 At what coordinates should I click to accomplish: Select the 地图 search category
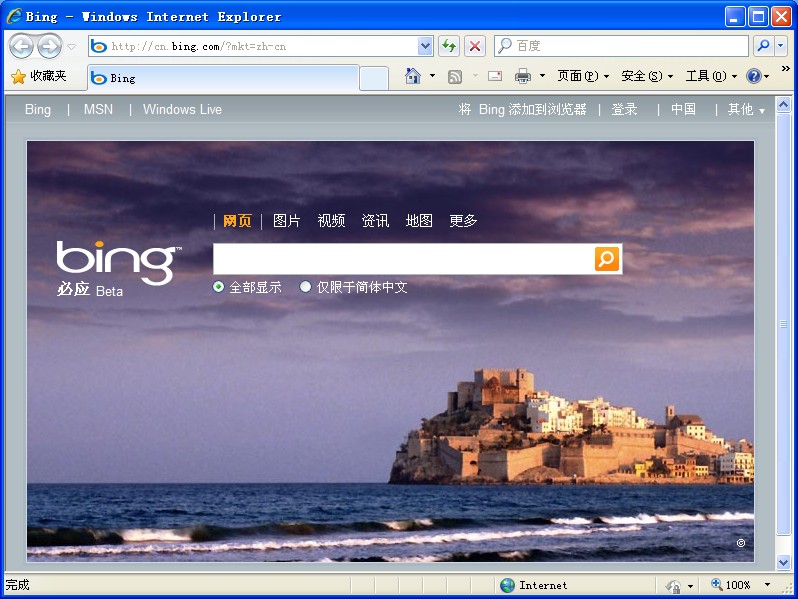tap(419, 221)
